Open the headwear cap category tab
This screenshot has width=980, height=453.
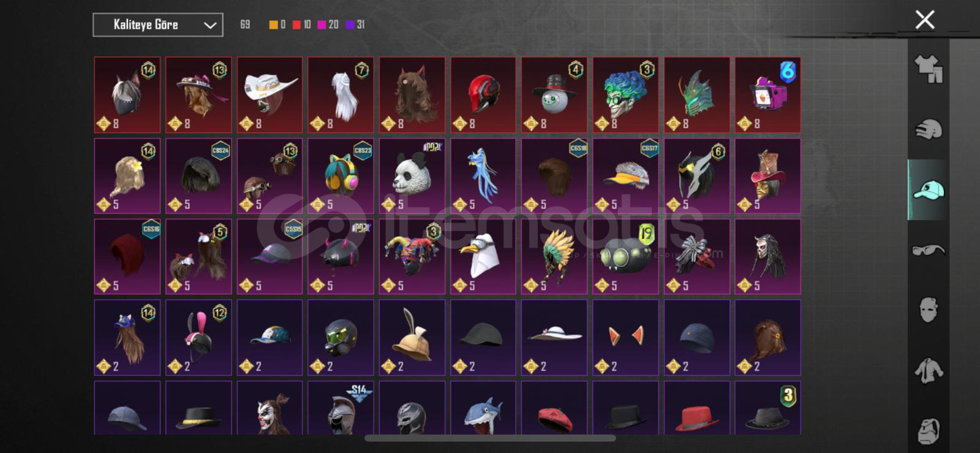[x=928, y=190]
